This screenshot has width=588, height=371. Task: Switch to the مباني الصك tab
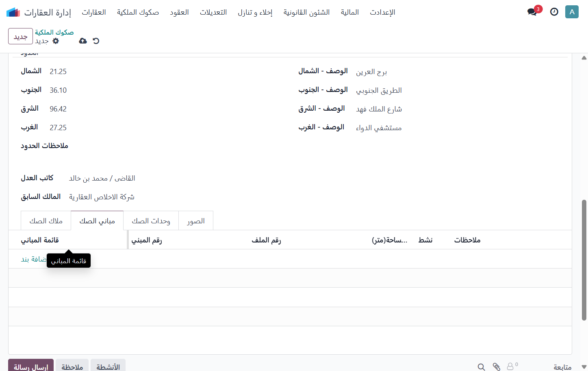(97, 221)
